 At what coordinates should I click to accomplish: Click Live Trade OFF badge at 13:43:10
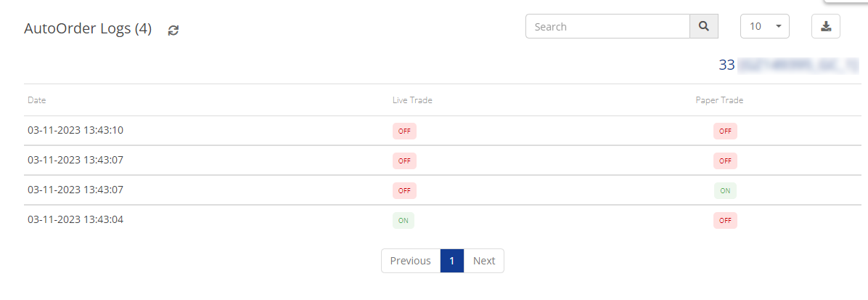[404, 131]
